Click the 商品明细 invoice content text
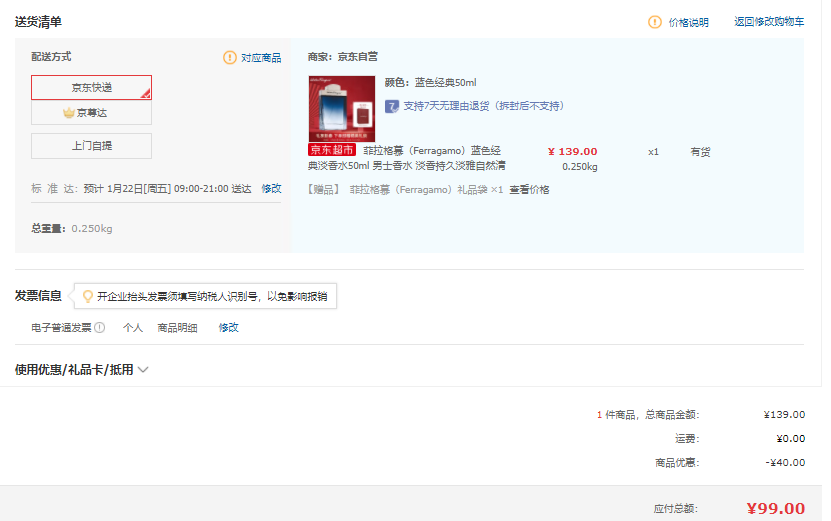The width and height of the screenshot is (831, 521). click(177, 328)
